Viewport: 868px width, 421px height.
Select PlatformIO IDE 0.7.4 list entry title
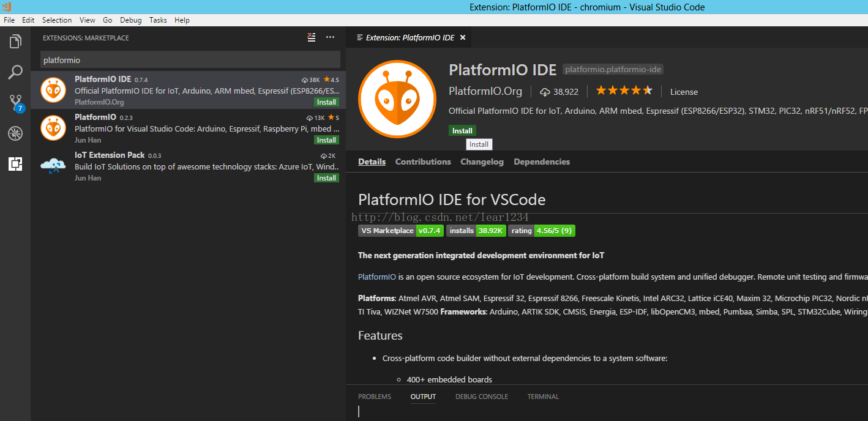(x=103, y=79)
